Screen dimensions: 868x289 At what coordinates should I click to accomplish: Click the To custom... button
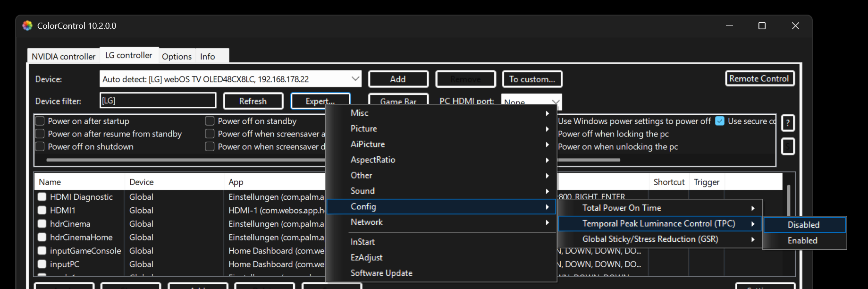[x=532, y=79]
